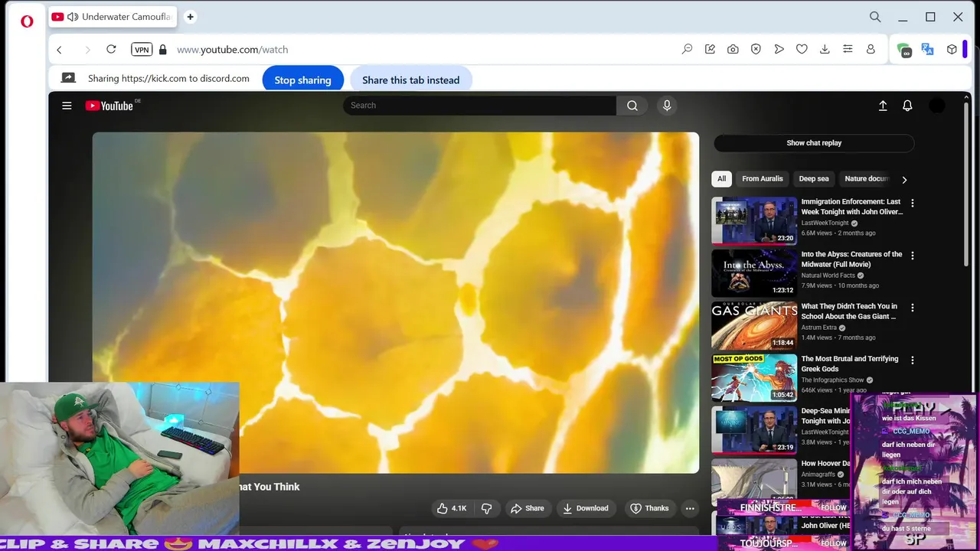Like the video with 4.1K likes
Screen dimensions: 980x551
tap(452, 508)
